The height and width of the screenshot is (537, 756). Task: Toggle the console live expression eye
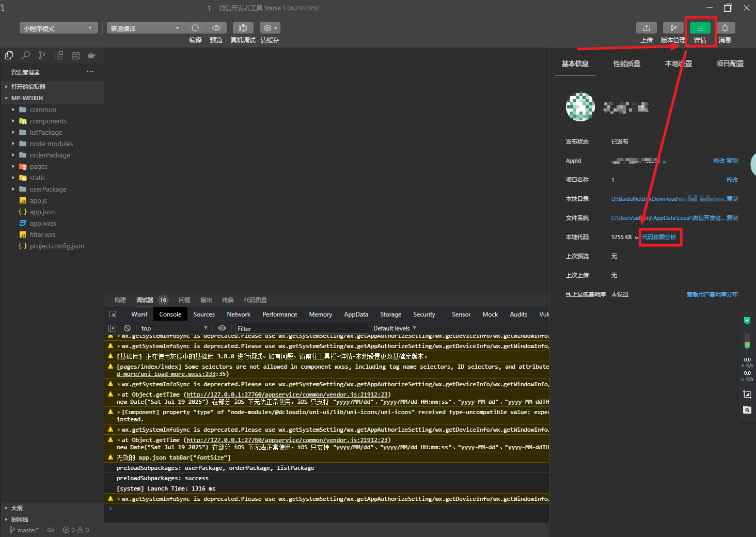pyautogui.click(x=222, y=328)
